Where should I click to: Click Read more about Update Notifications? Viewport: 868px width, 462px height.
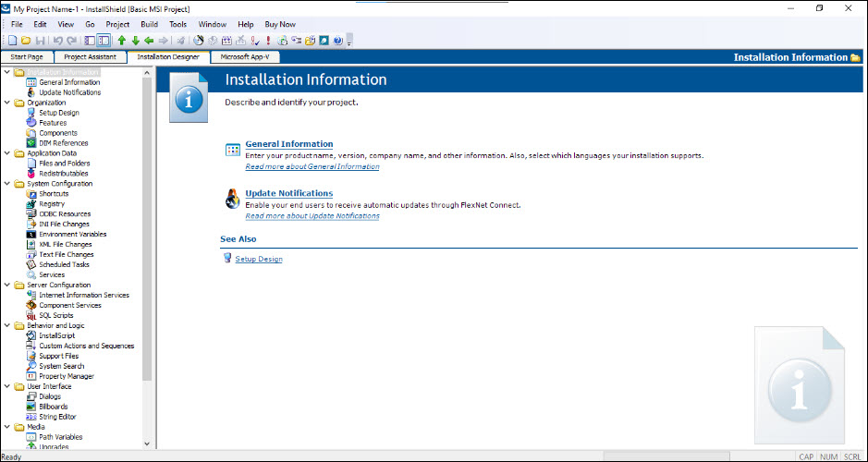pos(312,216)
